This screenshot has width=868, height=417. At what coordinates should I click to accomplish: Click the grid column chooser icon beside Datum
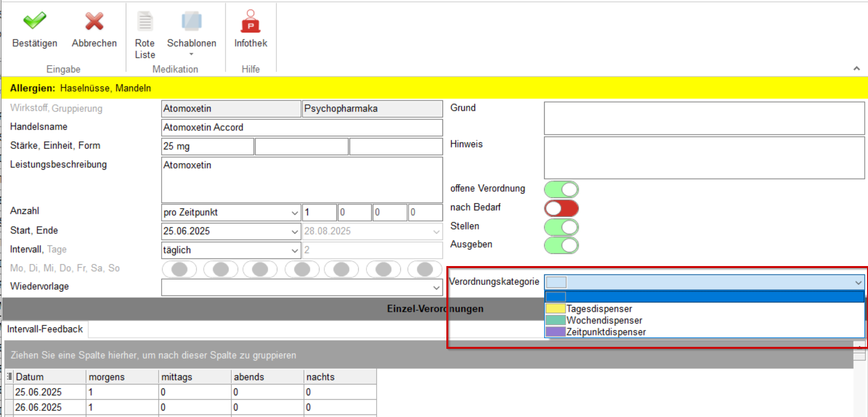[9, 376]
